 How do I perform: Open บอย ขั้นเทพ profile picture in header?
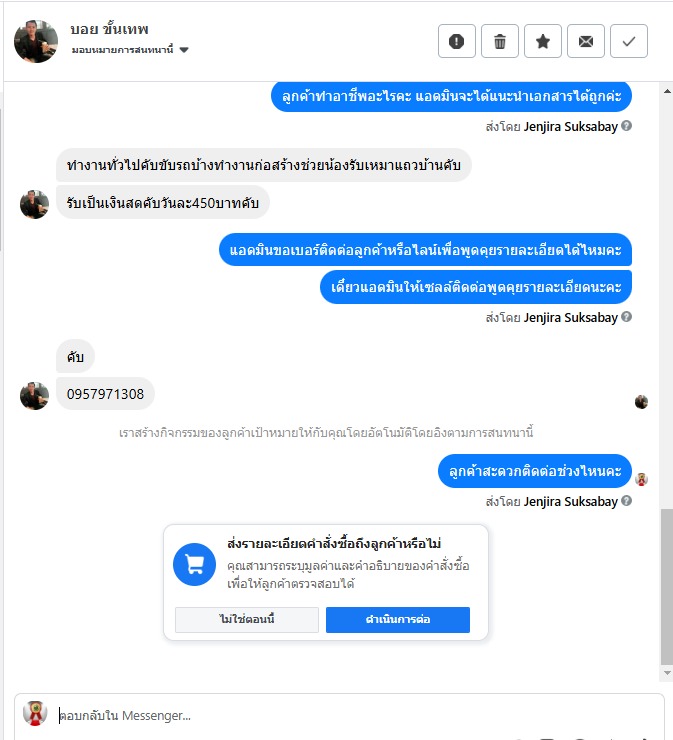coord(36,42)
